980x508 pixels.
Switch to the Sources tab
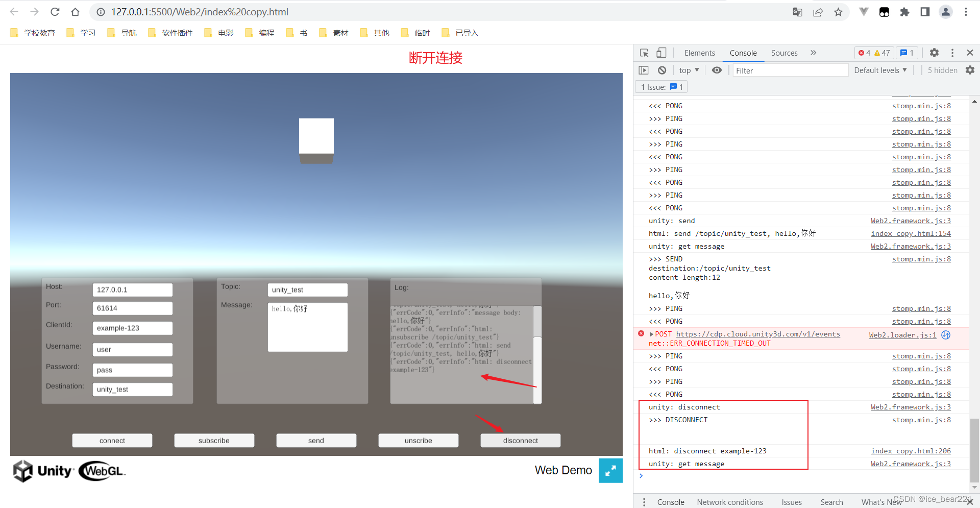tap(784, 53)
